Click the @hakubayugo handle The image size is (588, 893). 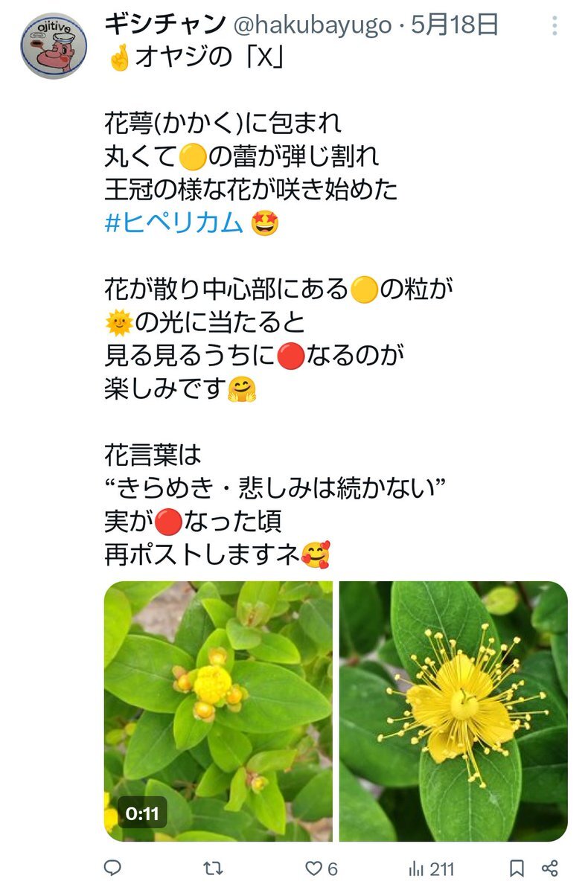pyautogui.click(x=313, y=25)
